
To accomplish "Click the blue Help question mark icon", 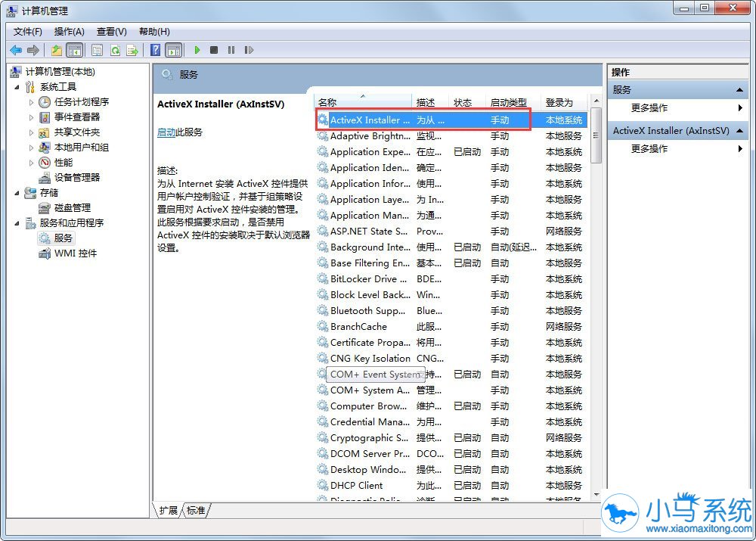I will click(155, 50).
